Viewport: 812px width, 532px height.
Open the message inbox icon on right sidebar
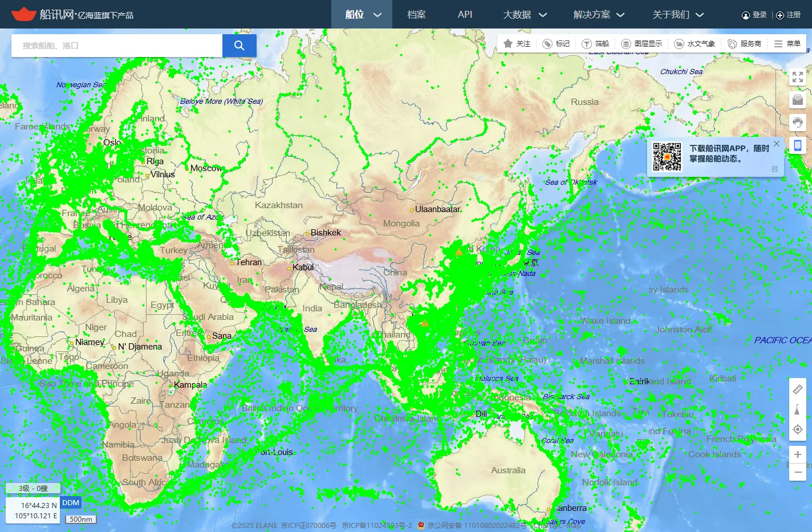(798, 100)
